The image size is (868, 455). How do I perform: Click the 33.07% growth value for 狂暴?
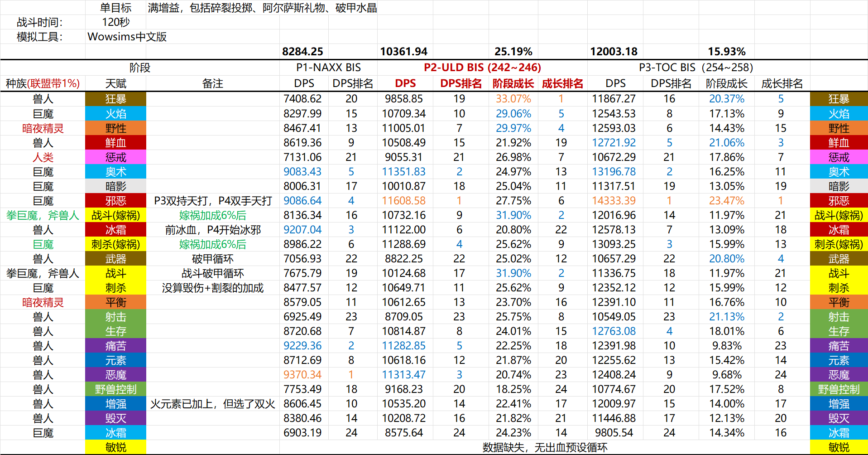point(512,99)
